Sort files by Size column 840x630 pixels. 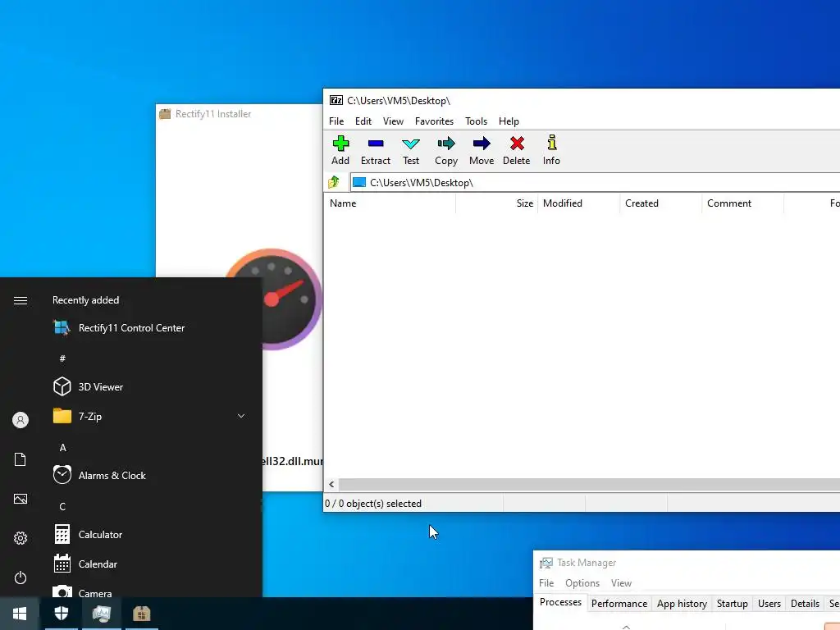[x=496, y=203]
